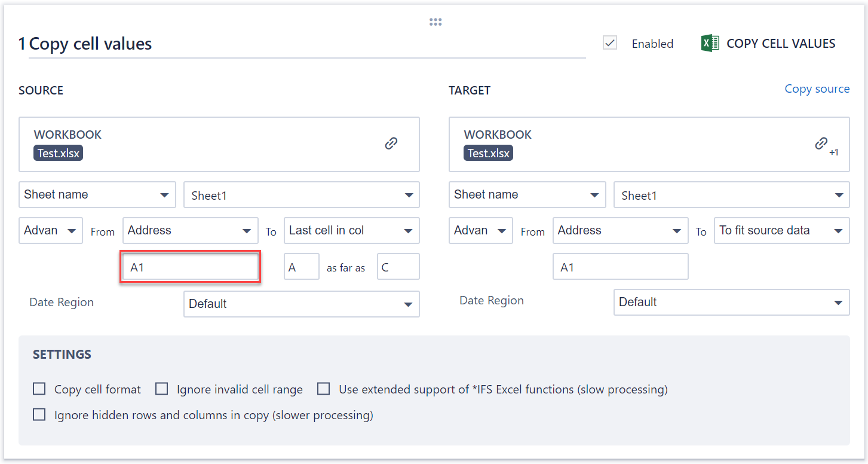The image size is (868, 464).
Task: Check Ignore invalid cell range
Action: pos(162,389)
